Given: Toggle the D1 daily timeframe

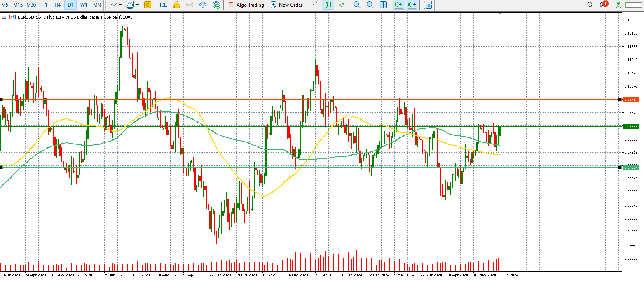Looking at the screenshot, I should coord(71,5).
